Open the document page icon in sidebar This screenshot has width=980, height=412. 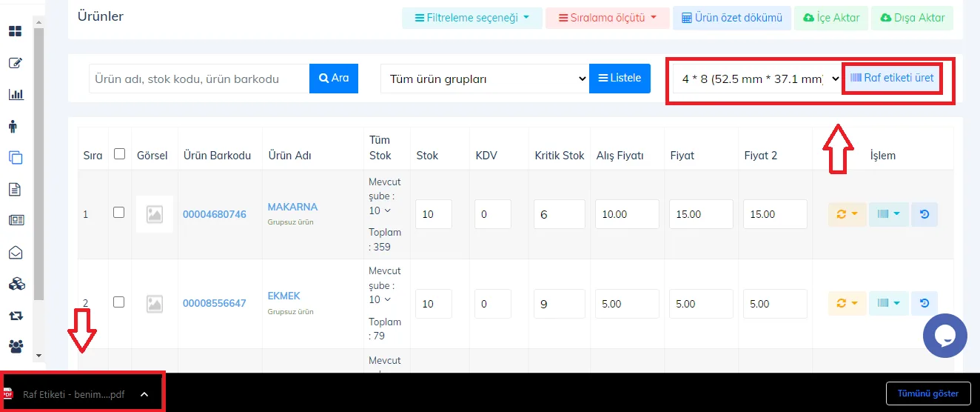pos(15,189)
